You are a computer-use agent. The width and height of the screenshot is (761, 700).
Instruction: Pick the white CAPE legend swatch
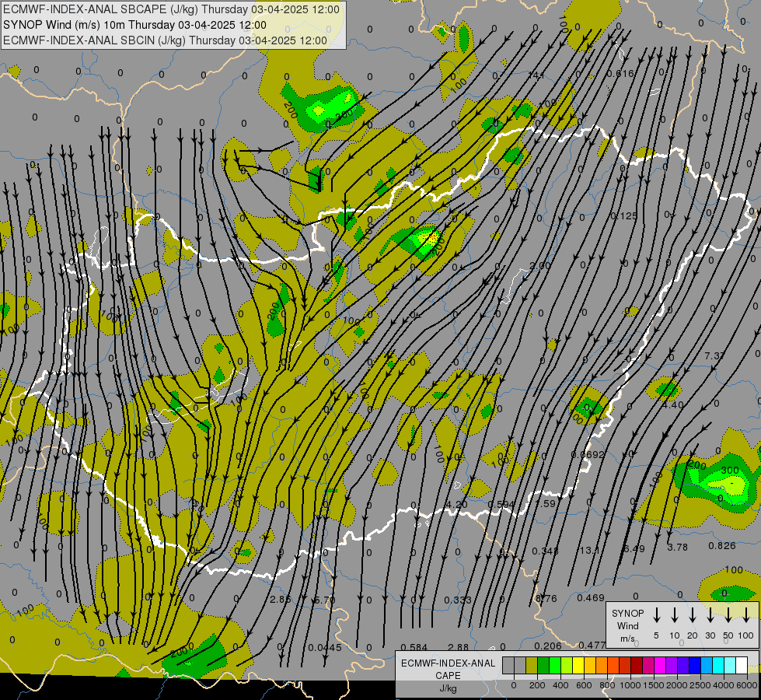pos(742,666)
